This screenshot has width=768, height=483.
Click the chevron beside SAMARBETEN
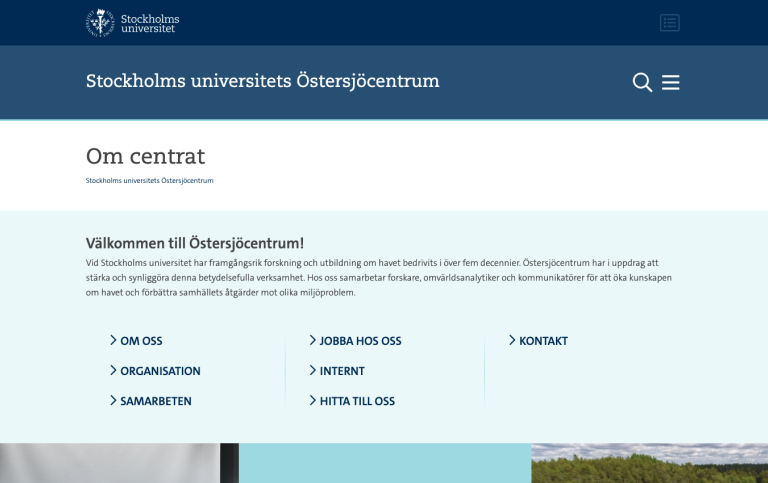(113, 400)
